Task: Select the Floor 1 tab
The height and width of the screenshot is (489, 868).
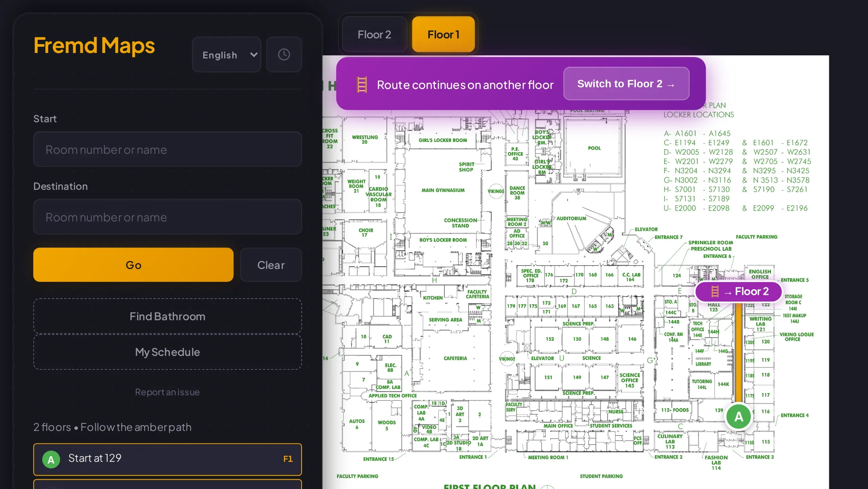Action: pos(443,34)
